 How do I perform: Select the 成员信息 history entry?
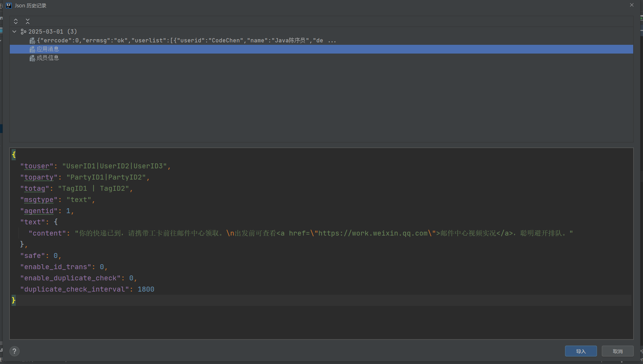point(48,58)
